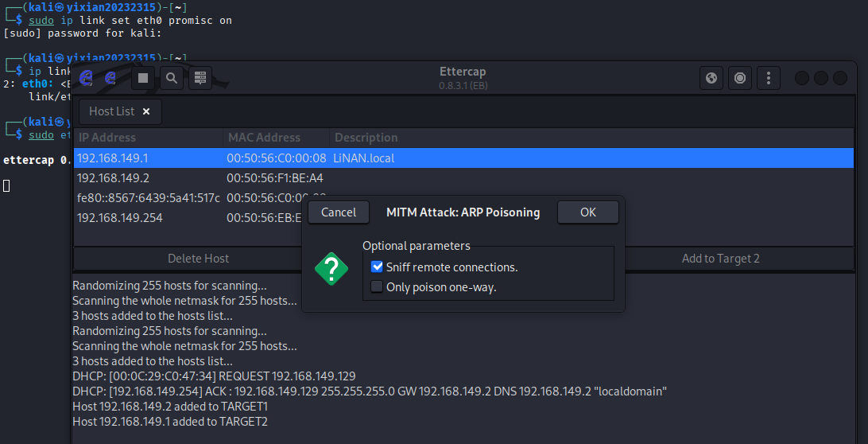Disable Sniff remote connections checkbox
Viewport: 868px width, 444px height.
tap(378, 267)
